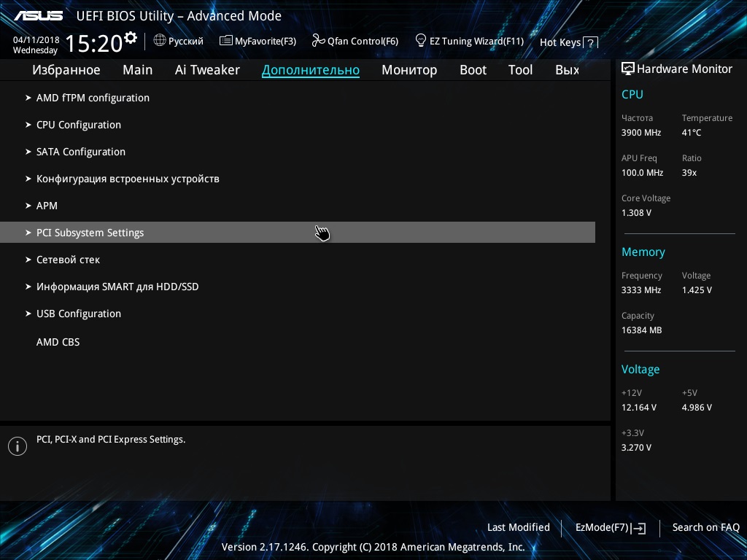Click the Hot Keys label
Viewport: 747px width, 560px height.
560,42
